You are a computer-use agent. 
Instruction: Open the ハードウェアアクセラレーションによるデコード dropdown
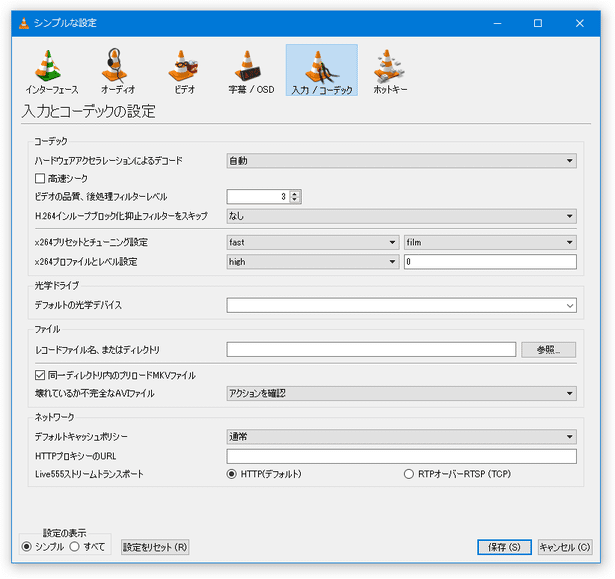click(401, 160)
